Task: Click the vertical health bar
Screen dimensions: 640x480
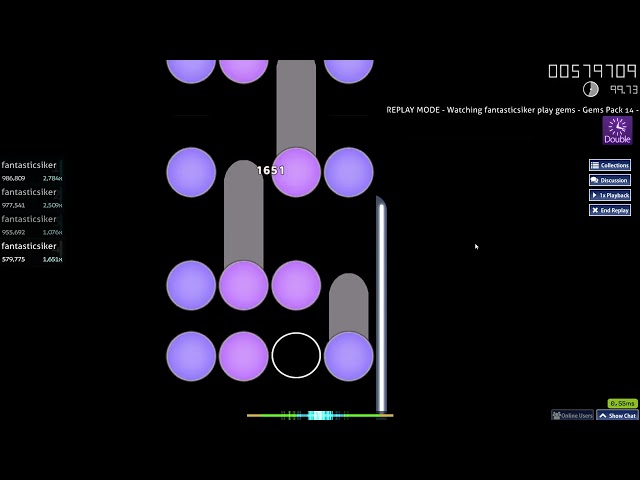Action: point(381,305)
